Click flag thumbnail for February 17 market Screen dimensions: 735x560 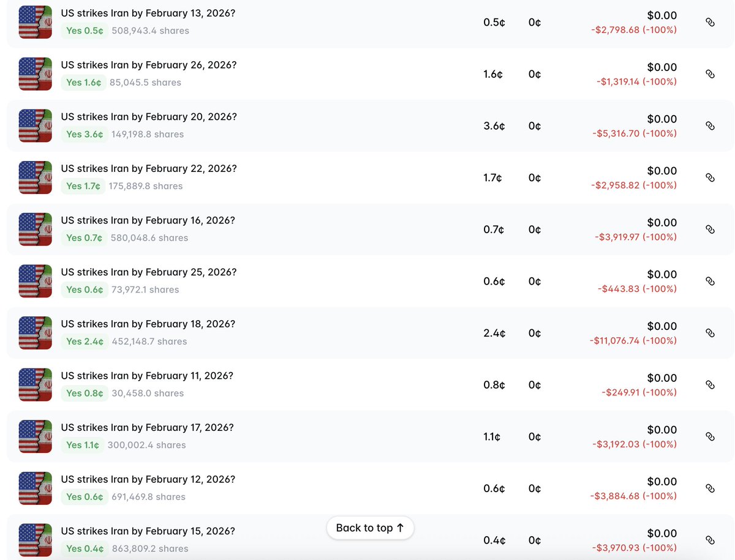[36, 436]
